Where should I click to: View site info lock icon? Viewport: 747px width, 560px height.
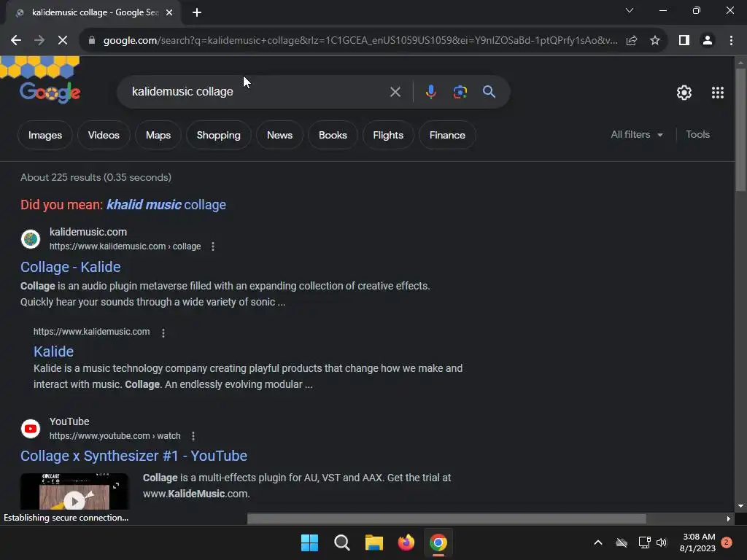tap(91, 41)
